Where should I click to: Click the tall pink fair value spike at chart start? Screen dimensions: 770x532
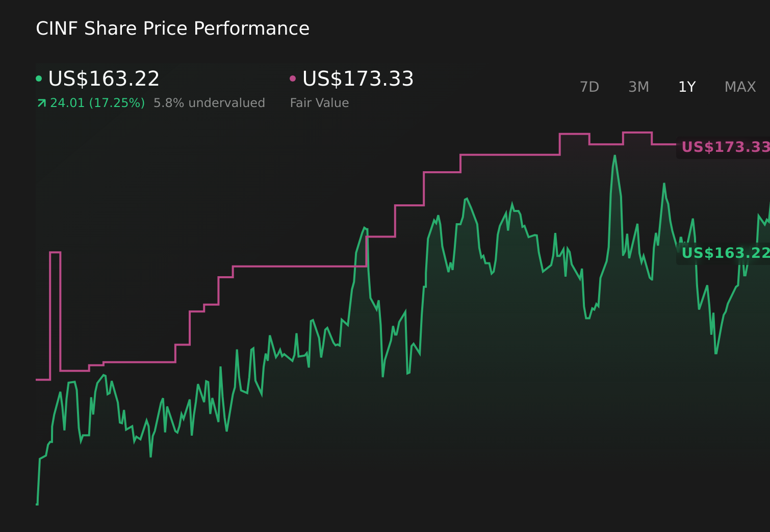coord(55,252)
